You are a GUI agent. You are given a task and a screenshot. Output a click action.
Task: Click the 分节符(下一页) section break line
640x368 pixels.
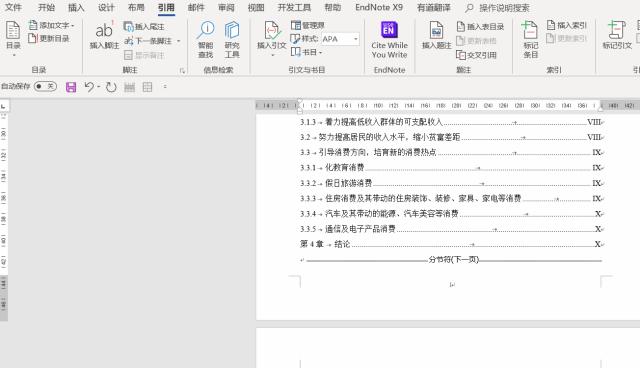(x=453, y=259)
